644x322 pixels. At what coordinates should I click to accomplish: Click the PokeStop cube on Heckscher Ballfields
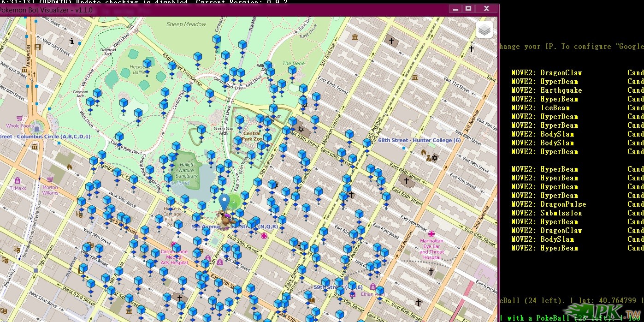(147, 64)
